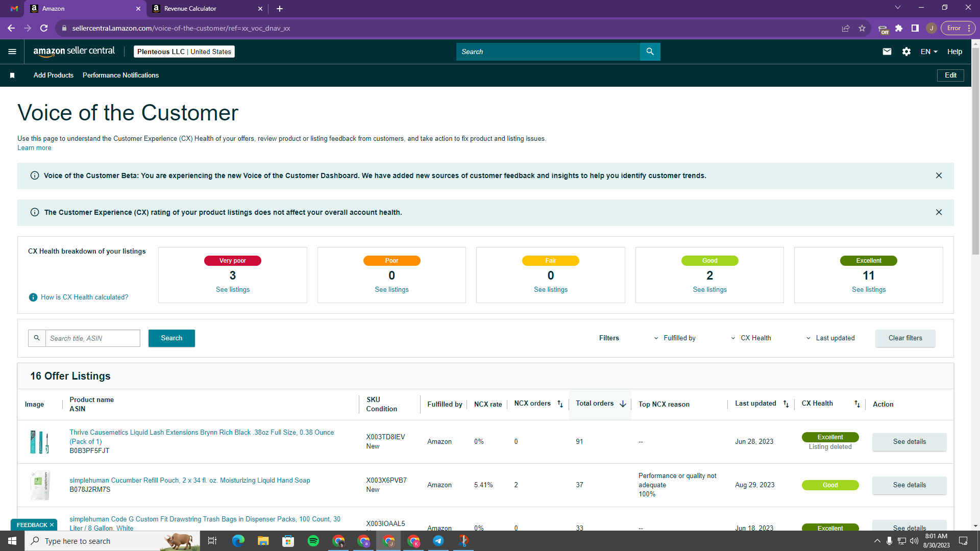
Task: Share this page icon in address bar
Action: [846, 28]
